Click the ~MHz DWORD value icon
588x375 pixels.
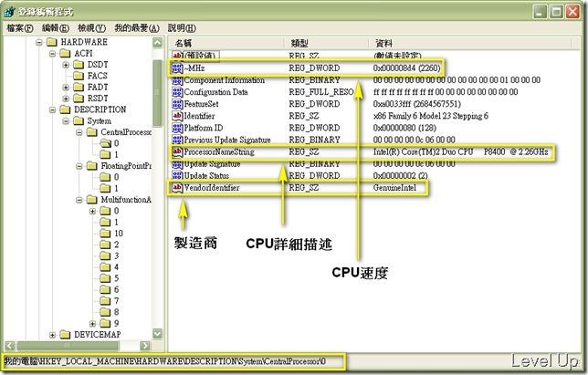point(177,68)
